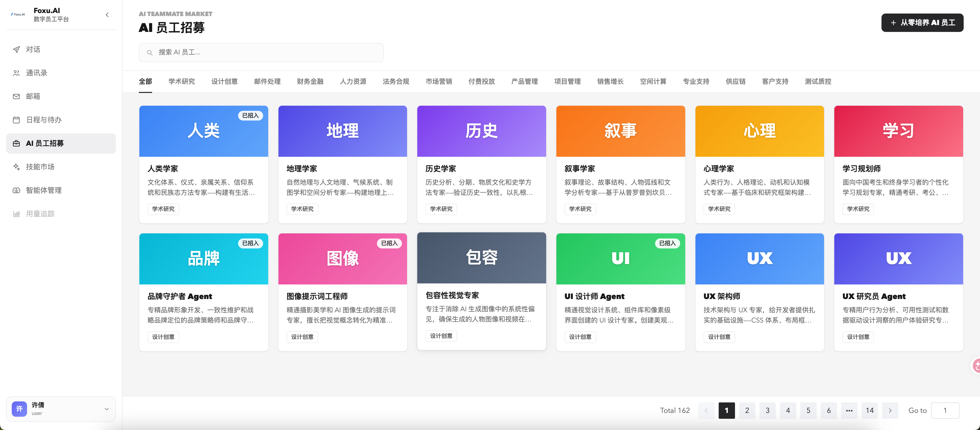Open the 心理 card banner
Viewport: 980px width, 430px height.
[760, 131]
